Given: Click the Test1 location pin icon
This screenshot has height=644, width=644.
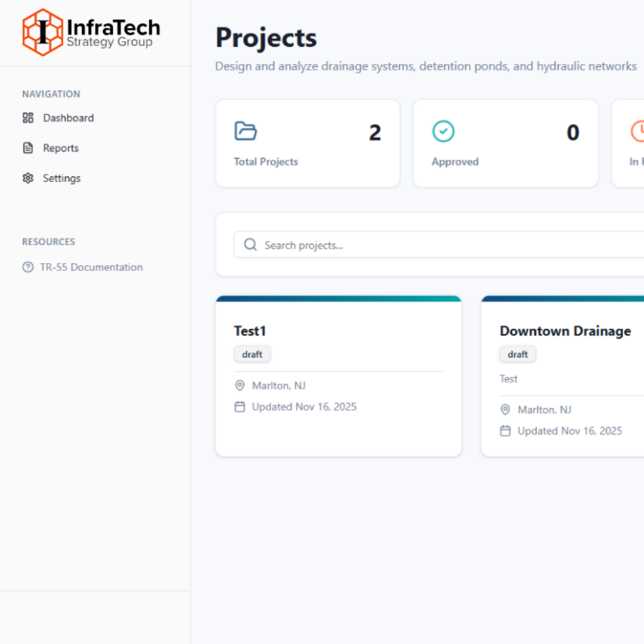Looking at the screenshot, I should (x=240, y=386).
